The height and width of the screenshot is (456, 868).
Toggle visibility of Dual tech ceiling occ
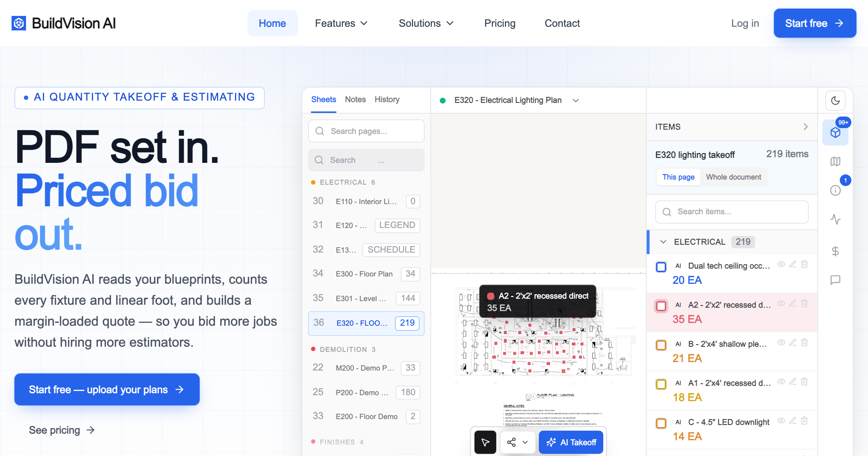coord(781,265)
